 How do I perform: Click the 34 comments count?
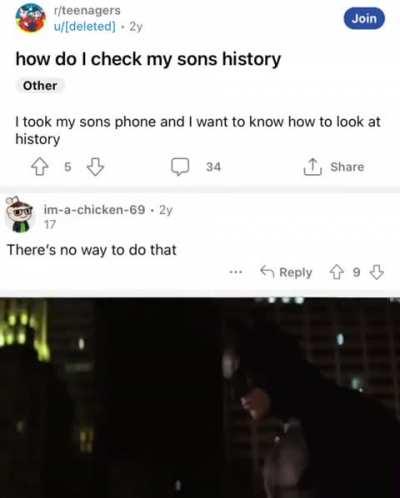pos(213,167)
